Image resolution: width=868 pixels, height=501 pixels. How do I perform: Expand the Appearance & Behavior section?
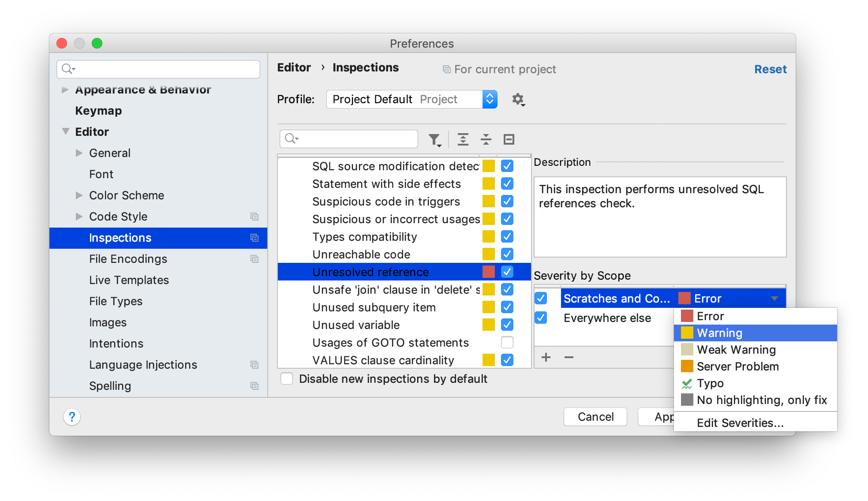coord(65,90)
